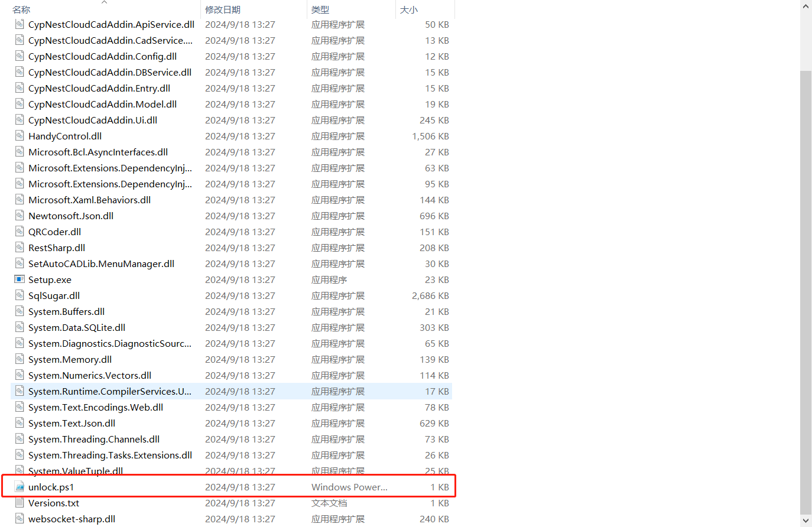
Task: Click the CypNestCloudCadAddin.Entry.dll file icon
Action: pos(20,88)
